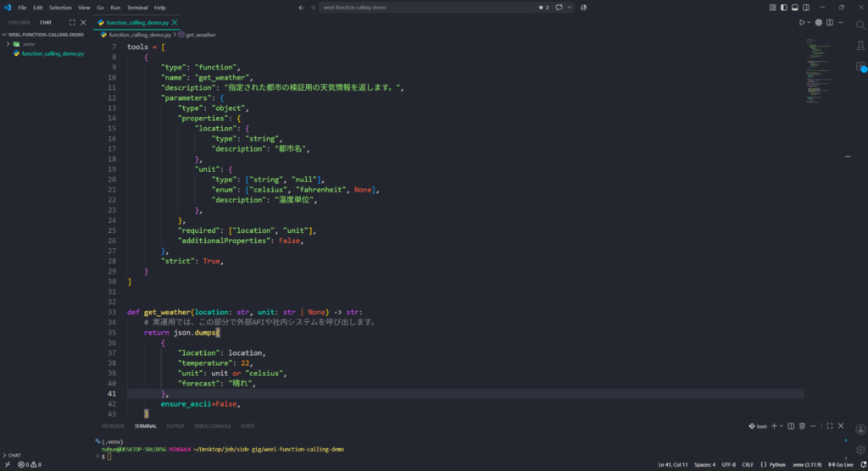Image resolution: width=868 pixels, height=471 pixels.
Task: Open terminal panel more actions ellipsis
Action: (813, 426)
